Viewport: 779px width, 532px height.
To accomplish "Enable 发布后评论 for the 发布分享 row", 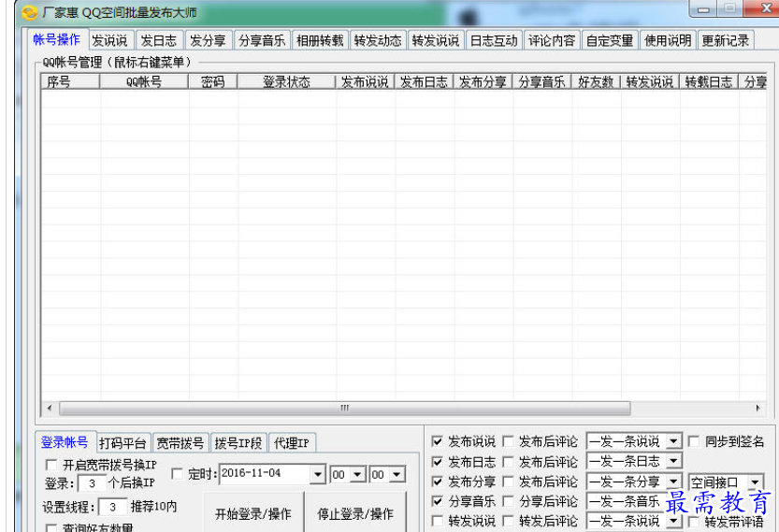I will coord(508,482).
